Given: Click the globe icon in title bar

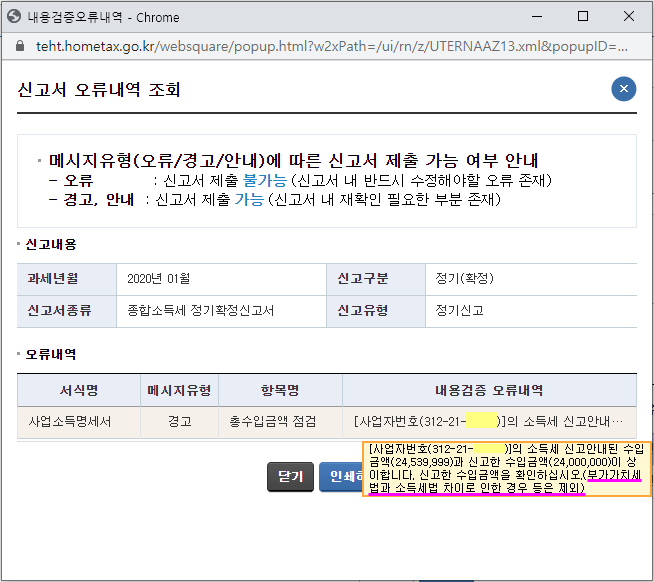Looking at the screenshot, I should (x=14, y=17).
